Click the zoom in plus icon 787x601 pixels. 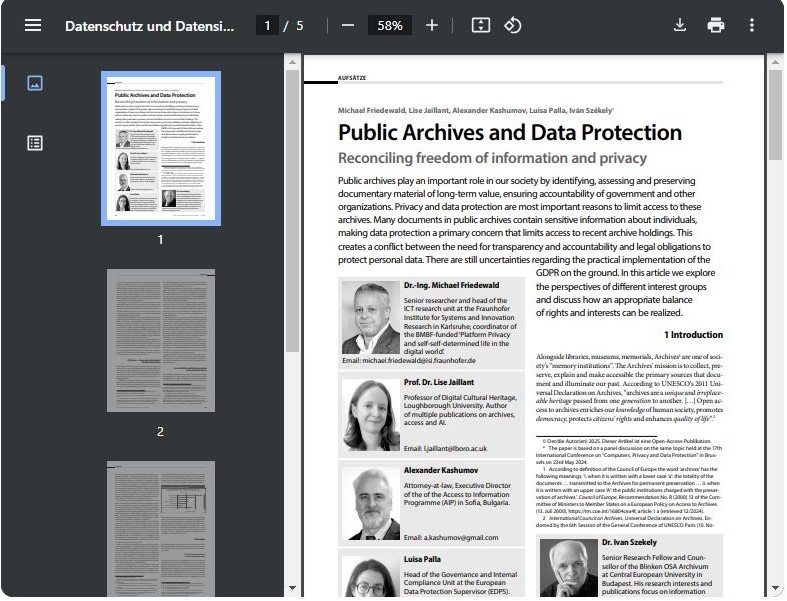[432, 26]
